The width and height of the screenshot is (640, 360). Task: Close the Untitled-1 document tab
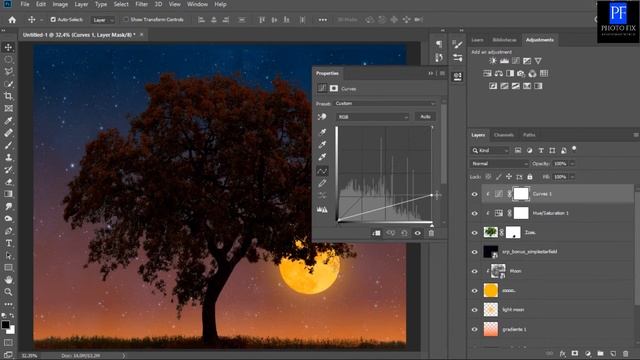pyautogui.click(x=142, y=35)
